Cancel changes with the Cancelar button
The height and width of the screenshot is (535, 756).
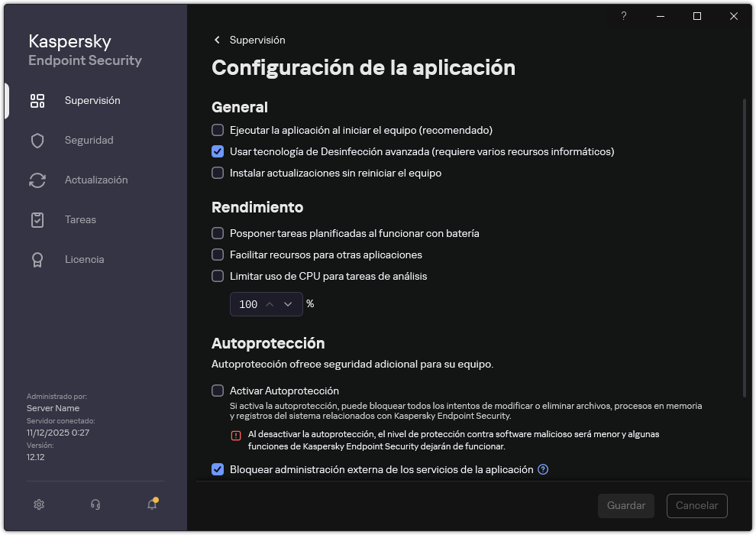[696, 506]
